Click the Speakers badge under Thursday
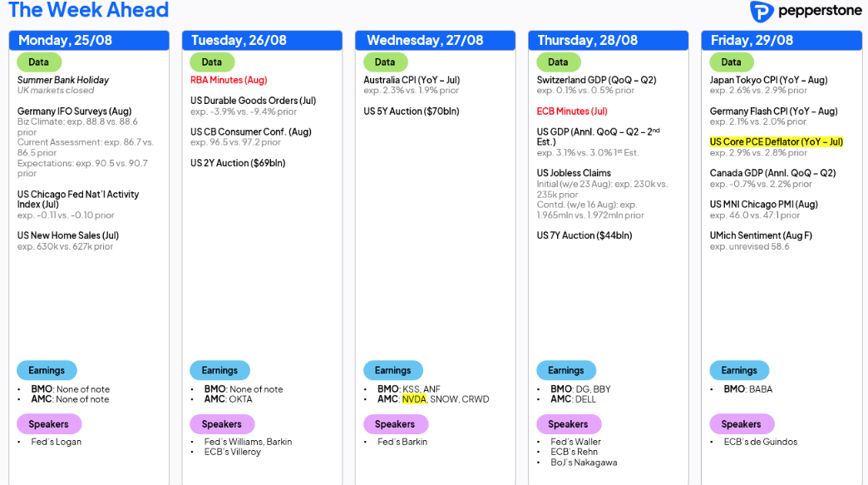Viewport: 868px width, 485px height. (569, 424)
